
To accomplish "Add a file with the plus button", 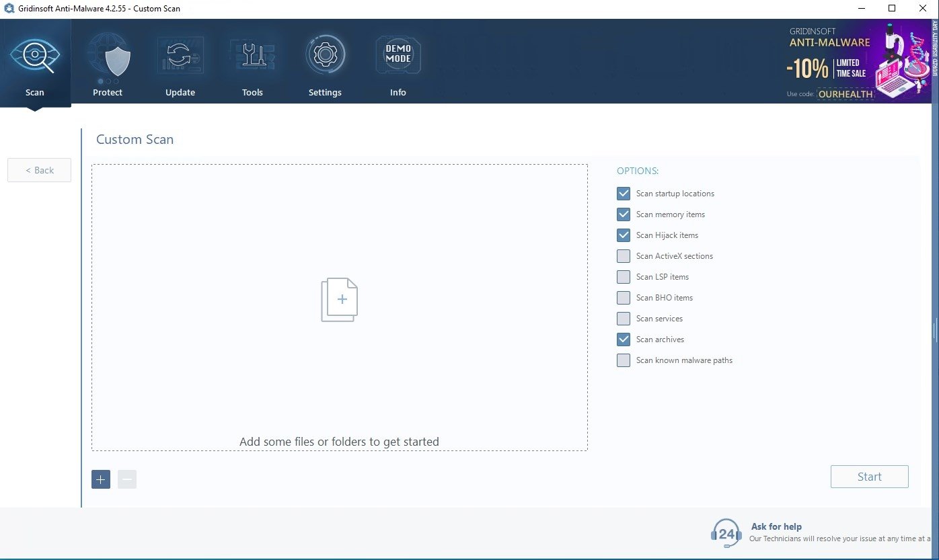I will pos(101,479).
